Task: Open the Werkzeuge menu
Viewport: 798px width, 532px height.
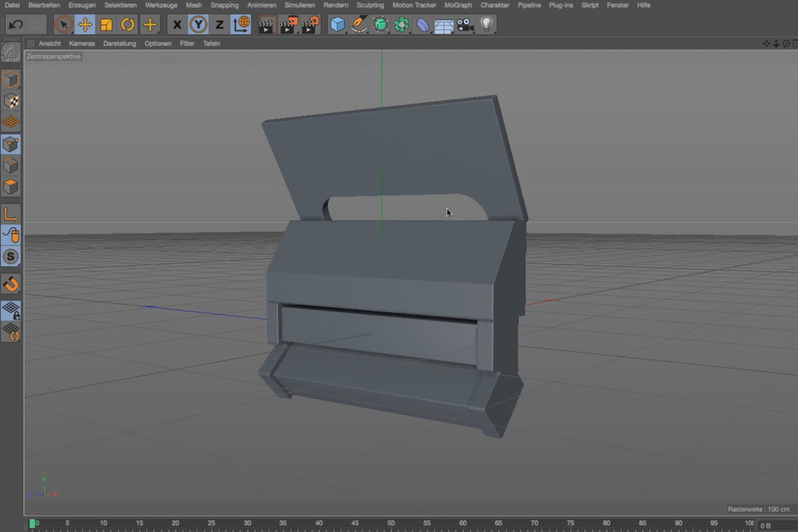Action: [161, 5]
